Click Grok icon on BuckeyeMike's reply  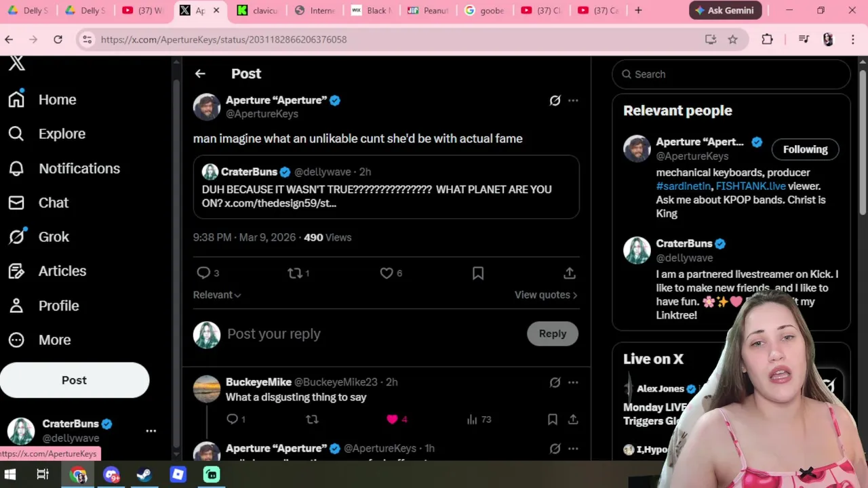(555, 382)
